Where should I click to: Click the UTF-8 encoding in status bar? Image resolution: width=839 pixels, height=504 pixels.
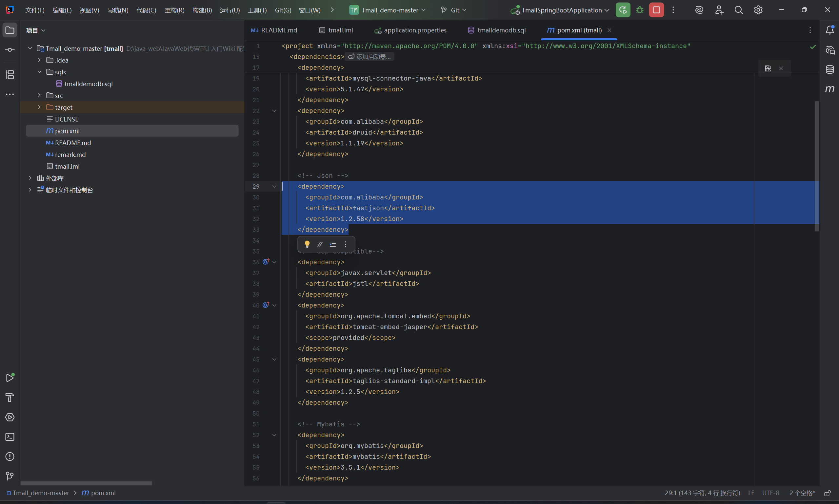click(770, 493)
